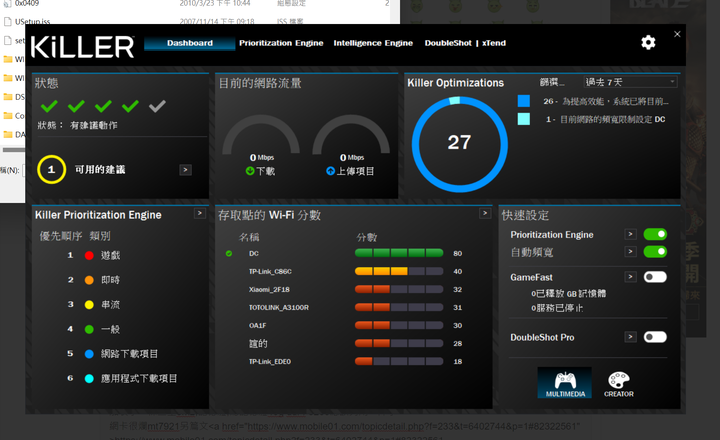Expand arrow next to Prioritization Engine quick setting

pos(630,234)
